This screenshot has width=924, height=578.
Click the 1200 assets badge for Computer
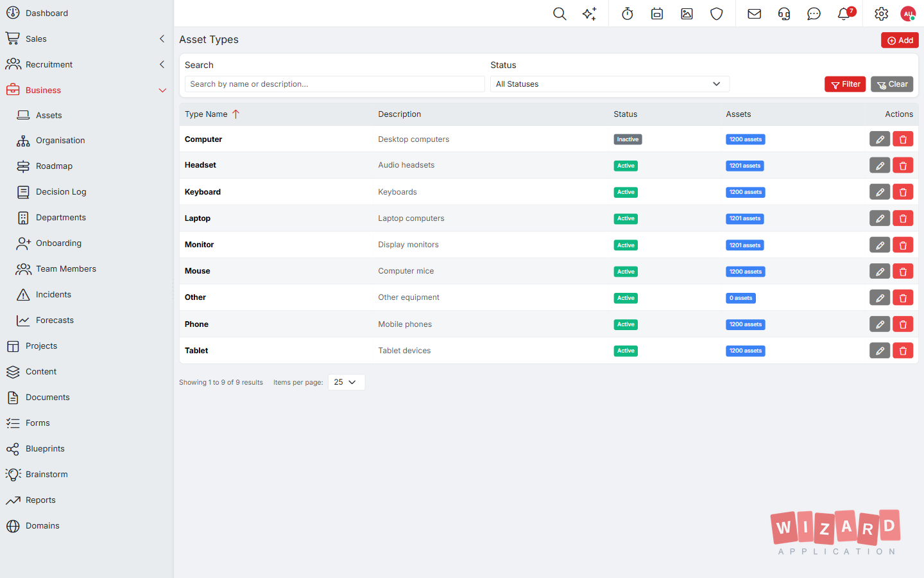[746, 139]
